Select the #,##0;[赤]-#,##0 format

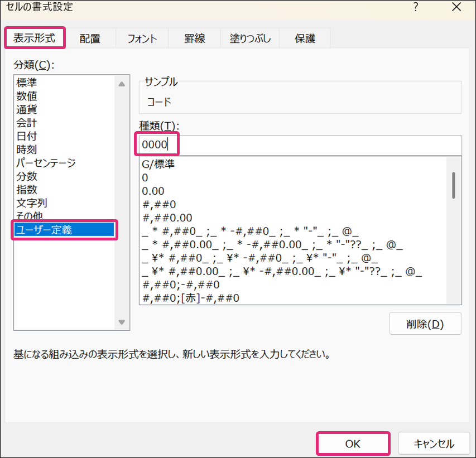pyautogui.click(x=191, y=298)
